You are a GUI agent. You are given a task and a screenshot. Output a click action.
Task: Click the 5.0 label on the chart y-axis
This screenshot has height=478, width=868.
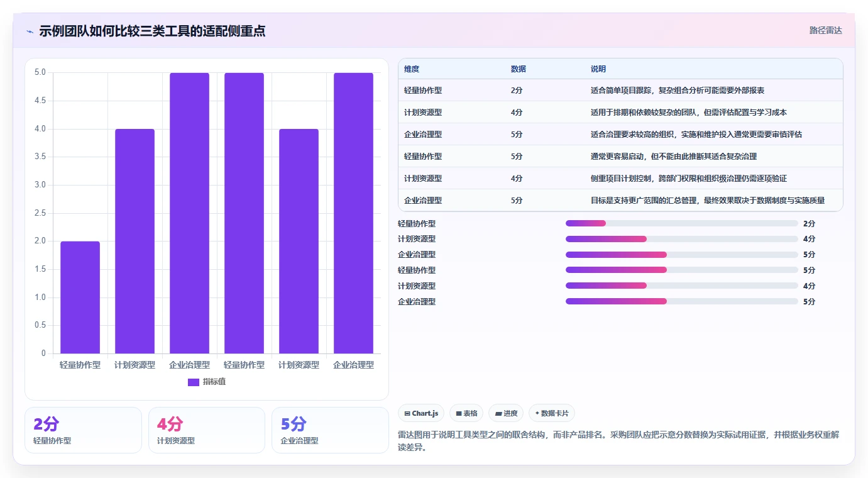[40, 72]
